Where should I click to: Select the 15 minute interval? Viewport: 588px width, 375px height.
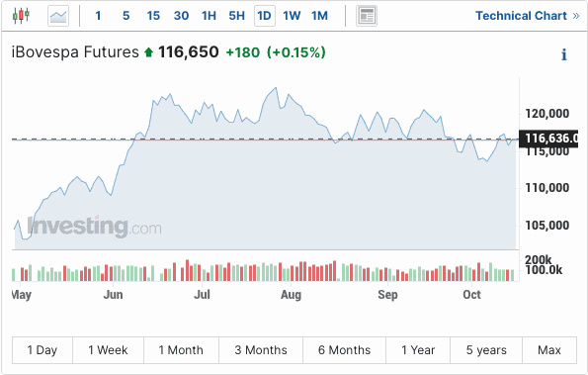[x=153, y=16]
